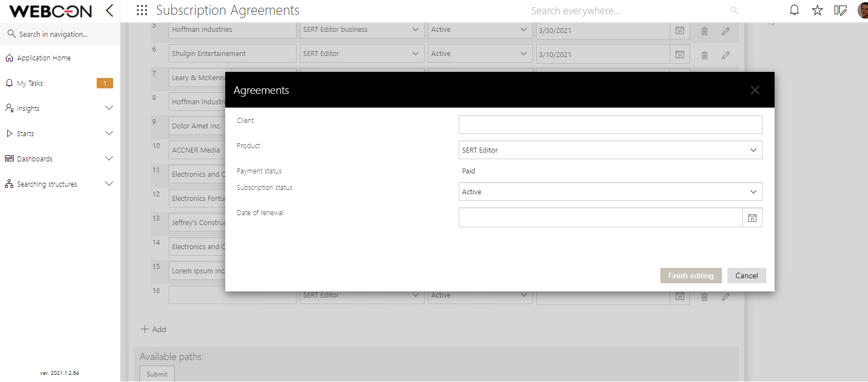Expand the Starts section chevron
Screen dimensions: 868x382
coord(109,133)
